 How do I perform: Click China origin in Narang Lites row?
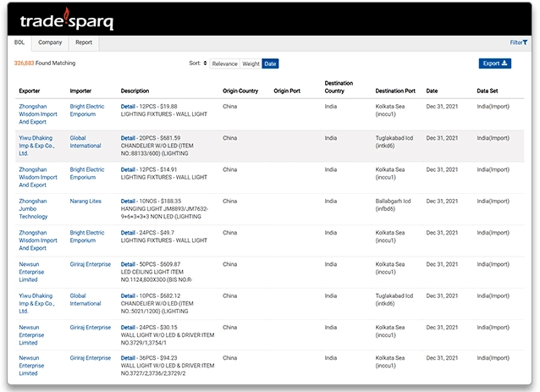(229, 202)
